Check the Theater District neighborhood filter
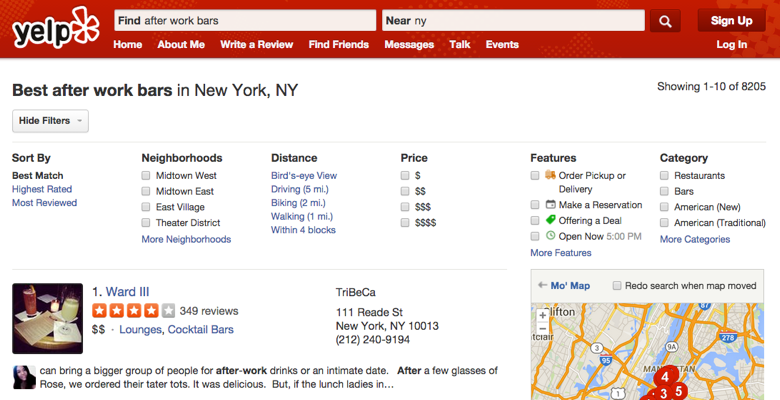The image size is (780, 400). coord(146,222)
